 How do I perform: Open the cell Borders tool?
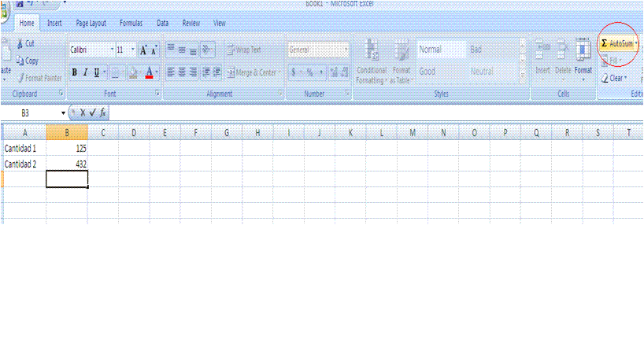point(116,73)
